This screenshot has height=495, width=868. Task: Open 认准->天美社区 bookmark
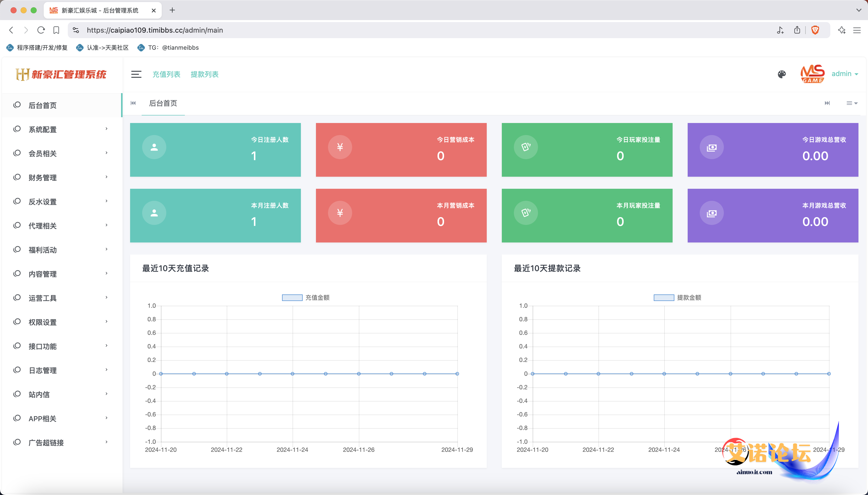click(102, 48)
